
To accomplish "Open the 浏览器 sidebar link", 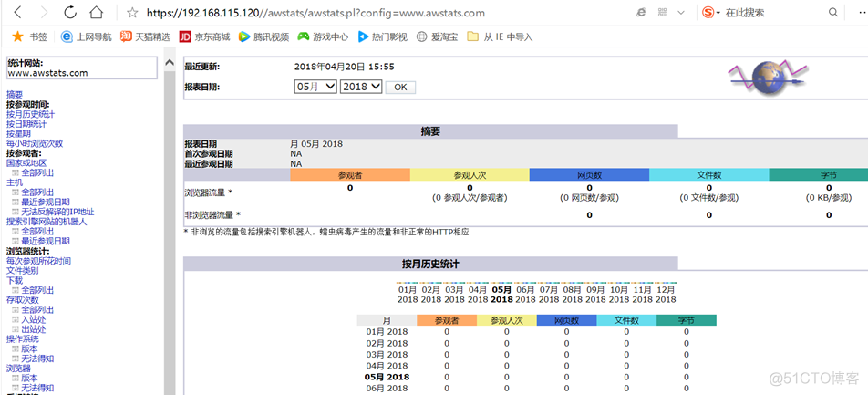I will pos(18,369).
